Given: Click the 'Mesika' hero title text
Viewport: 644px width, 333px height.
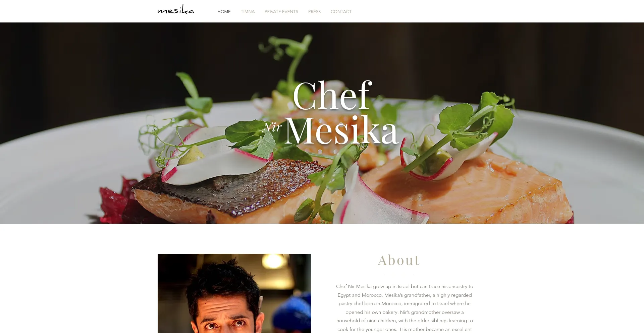Looking at the screenshot, I should click(341, 130).
